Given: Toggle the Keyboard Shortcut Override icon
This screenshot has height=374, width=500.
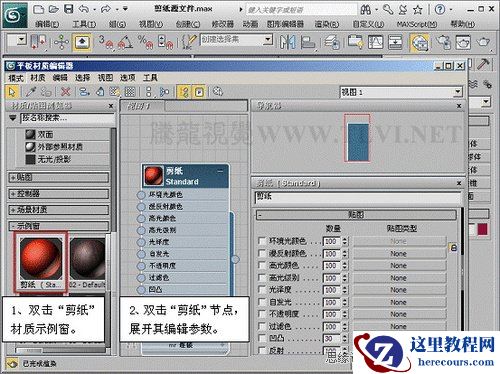Looking at the screenshot, I should (x=82, y=42).
